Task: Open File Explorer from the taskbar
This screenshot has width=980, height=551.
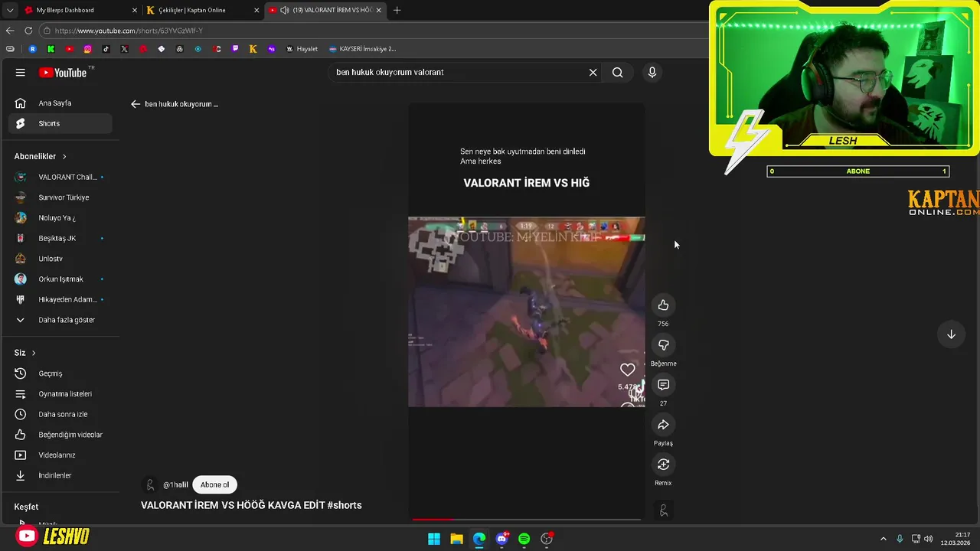Action: pyautogui.click(x=456, y=539)
